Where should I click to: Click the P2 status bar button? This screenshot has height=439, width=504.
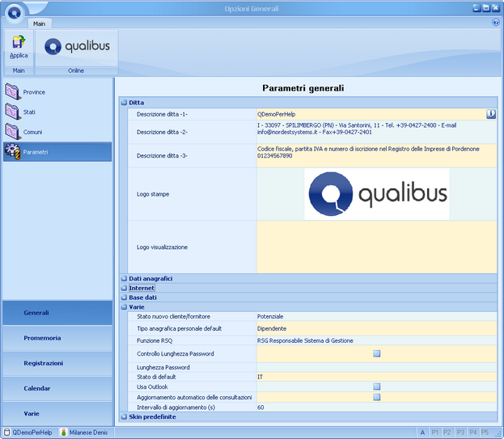447,433
